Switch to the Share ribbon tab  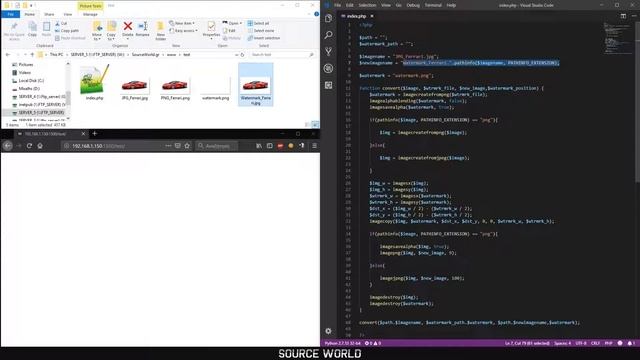coord(49,14)
